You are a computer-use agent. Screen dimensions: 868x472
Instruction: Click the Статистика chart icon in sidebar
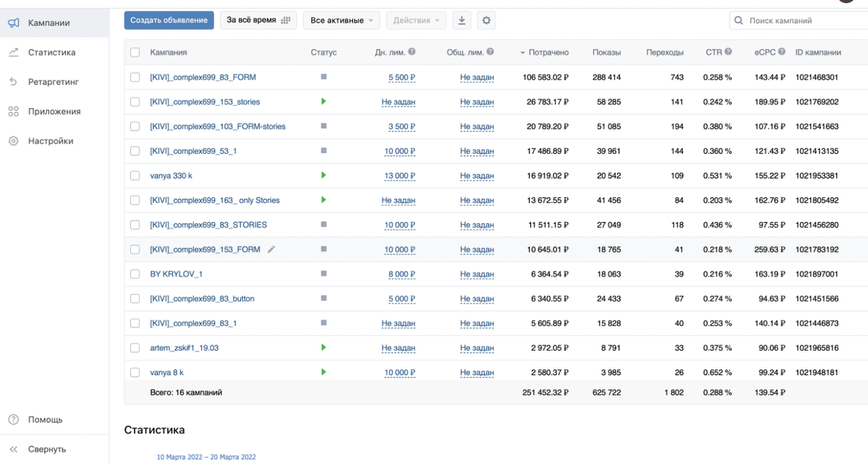click(x=14, y=53)
